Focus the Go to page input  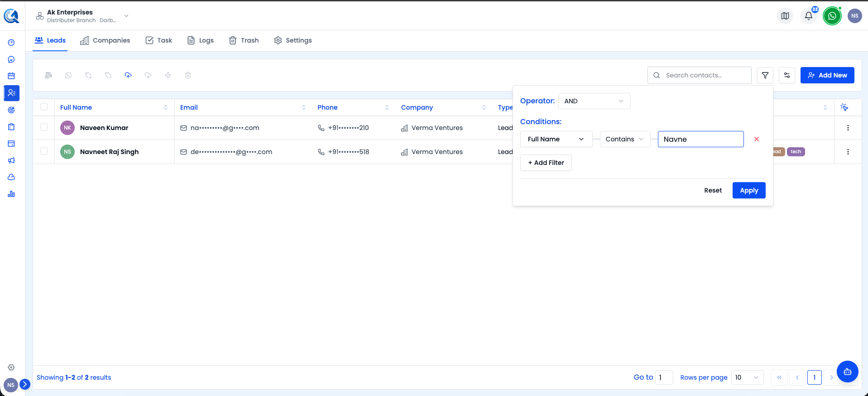click(x=664, y=377)
